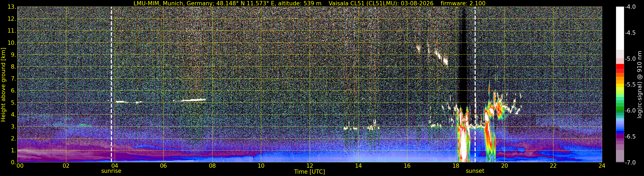The width and height of the screenshot is (644, 176).
Task: Click time axis tick label '02'
Action: pos(66,166)
